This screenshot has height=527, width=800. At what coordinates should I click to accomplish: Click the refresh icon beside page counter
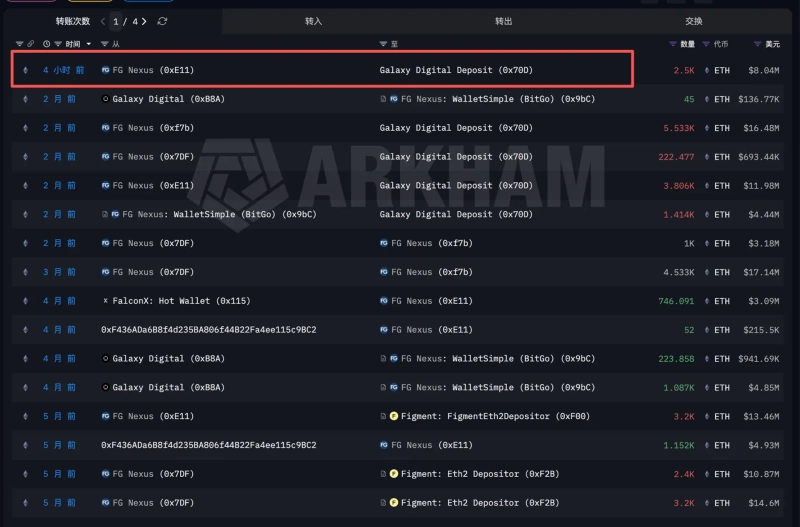[163, 21]
